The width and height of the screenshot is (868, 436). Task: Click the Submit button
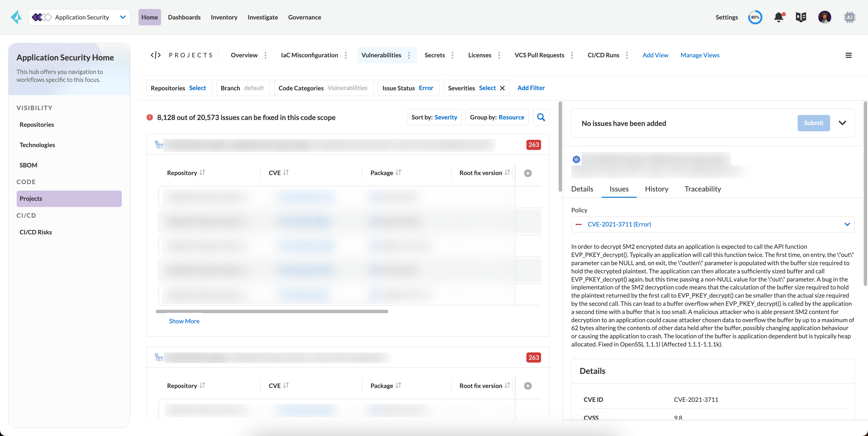click(x=814, y=123)
